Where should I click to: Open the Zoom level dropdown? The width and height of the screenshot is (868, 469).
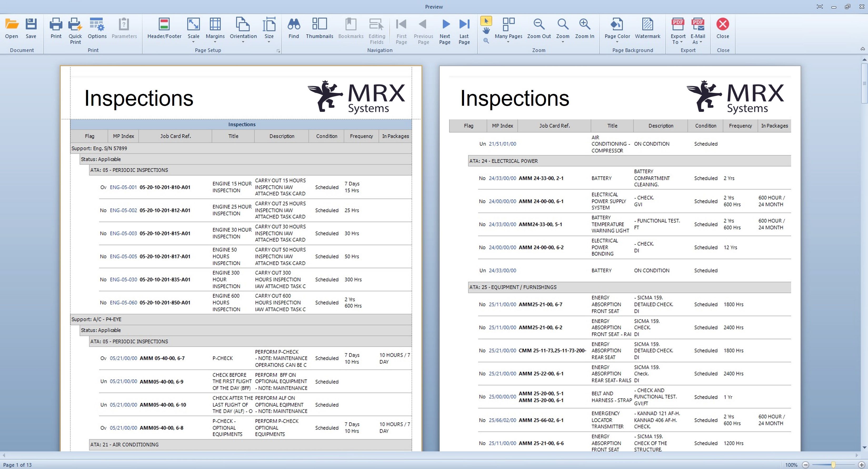click(x=563, y=30)
